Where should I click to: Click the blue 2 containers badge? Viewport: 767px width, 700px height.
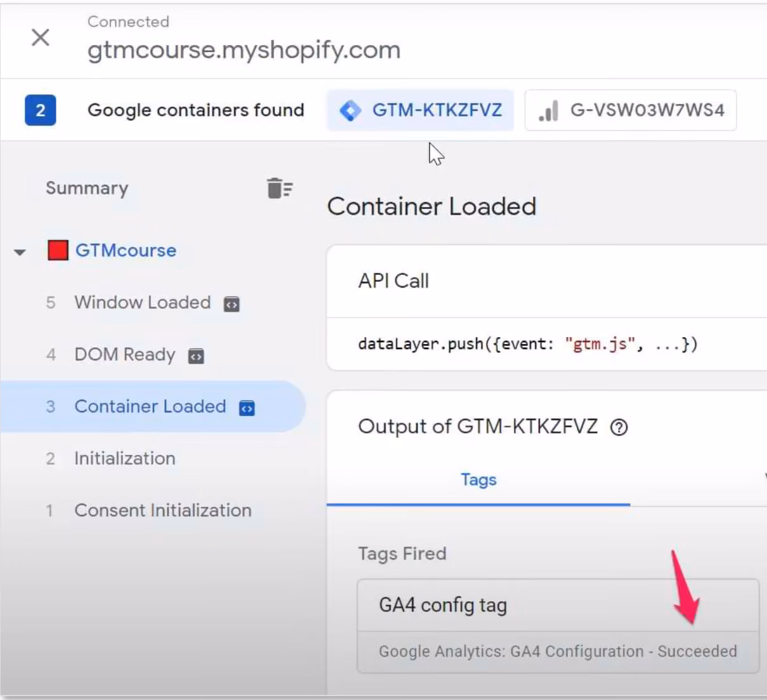coord(41,110)
